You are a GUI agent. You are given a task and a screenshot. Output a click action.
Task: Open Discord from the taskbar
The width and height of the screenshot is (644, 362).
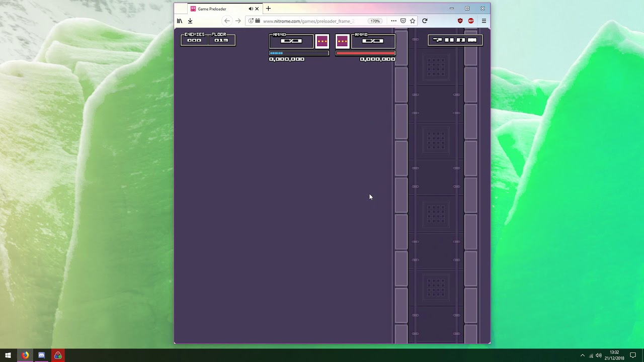(x=41, y=355)
